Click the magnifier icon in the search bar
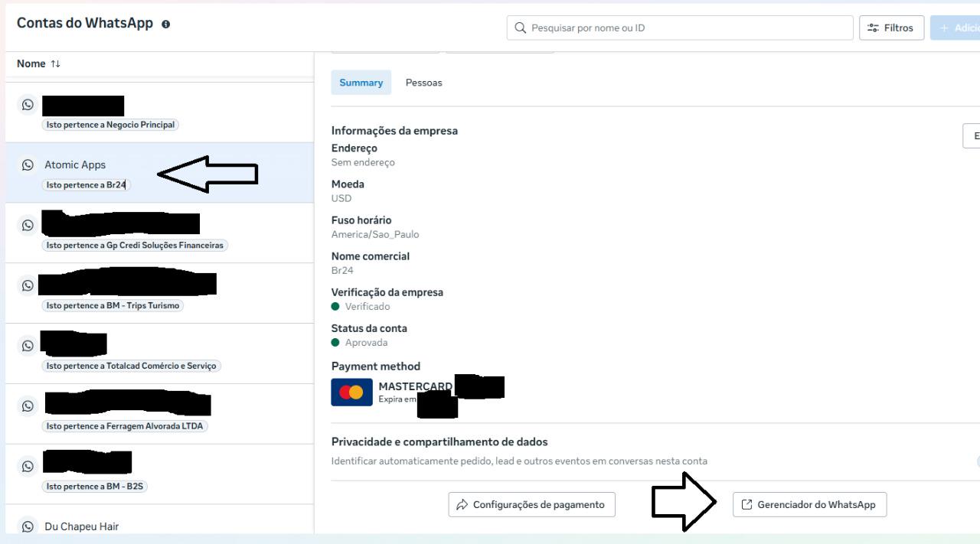Screen dimensions: 980x544 [x=521, y=28]
